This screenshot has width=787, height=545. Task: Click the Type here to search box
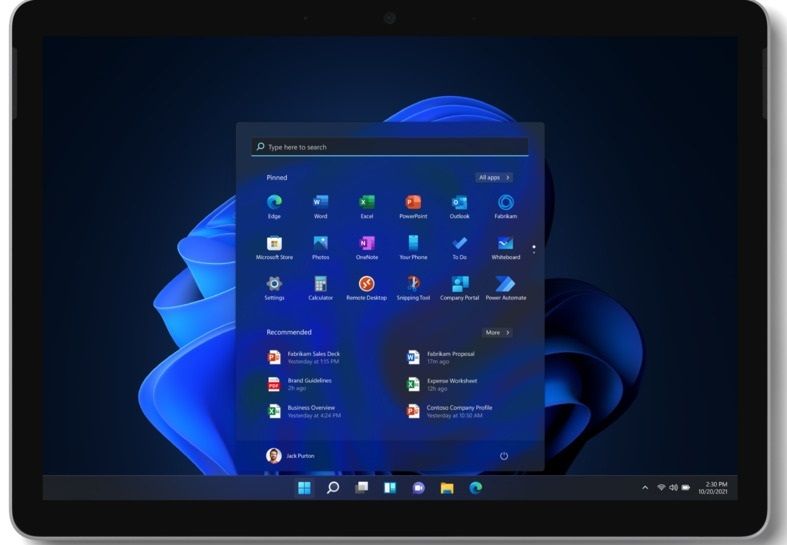(x=389, y=147)
